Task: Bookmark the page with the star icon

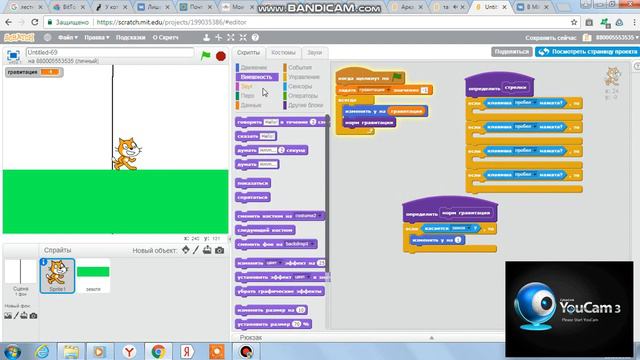Action: pos(574,22)
